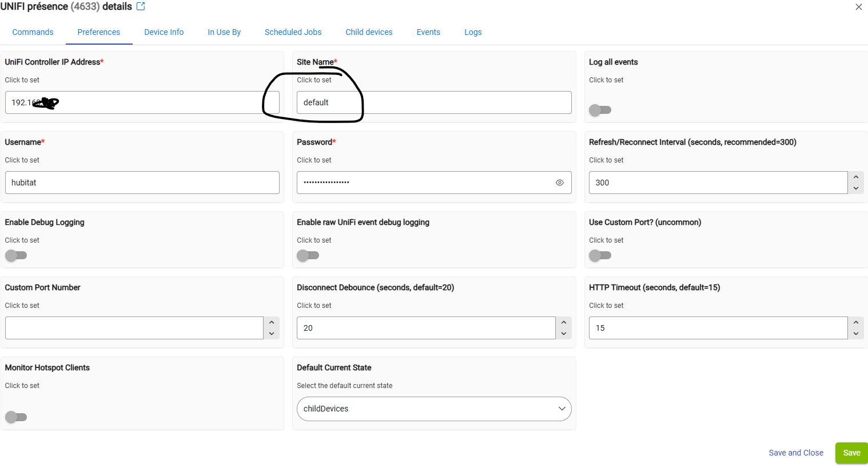Decrease HTTP Timeout value using down arrow
The height and width of the screenshot is (471, 868).
(x=855, y=334)
